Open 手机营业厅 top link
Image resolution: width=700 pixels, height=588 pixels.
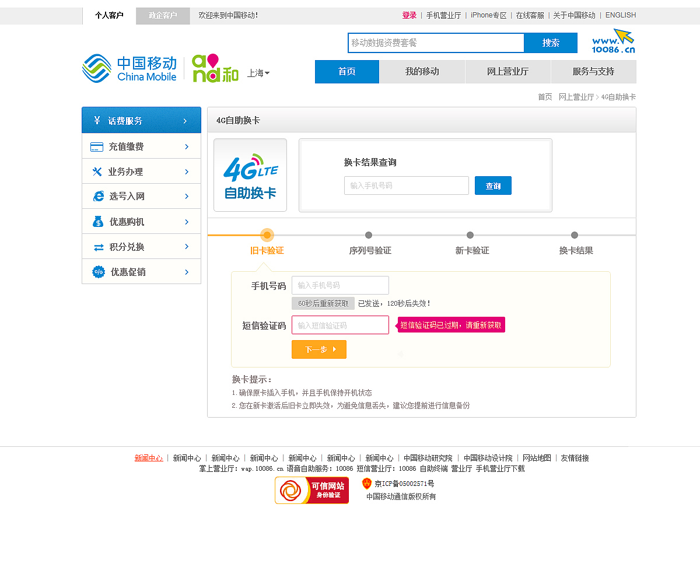click(x=443, y=15)
